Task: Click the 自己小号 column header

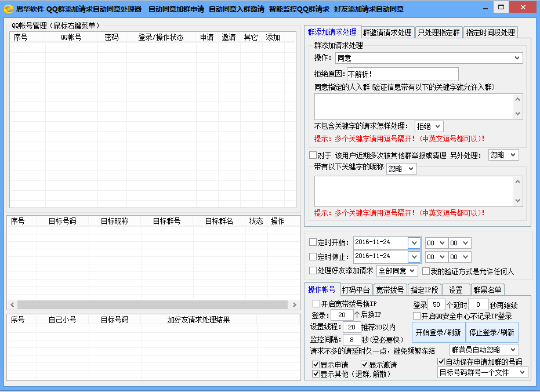Action: pyautogui.click(x=63, y=320)
